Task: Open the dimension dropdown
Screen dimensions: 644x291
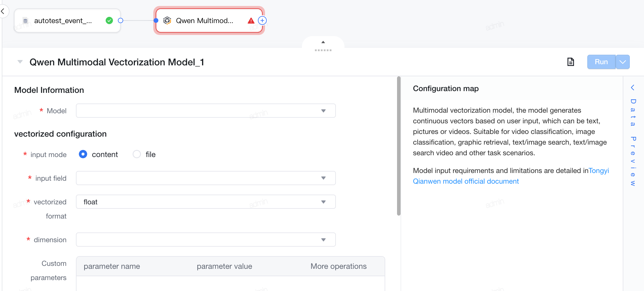Action: (x=206, y=240)
